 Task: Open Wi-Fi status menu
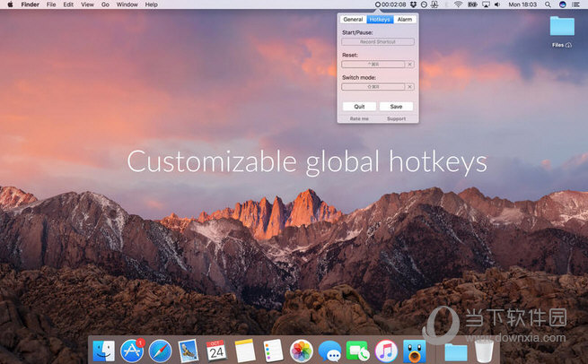tap(458, 4)
